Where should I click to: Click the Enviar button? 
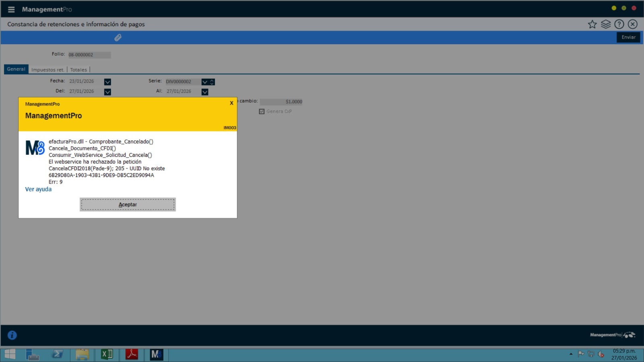(x=628, y=37)
